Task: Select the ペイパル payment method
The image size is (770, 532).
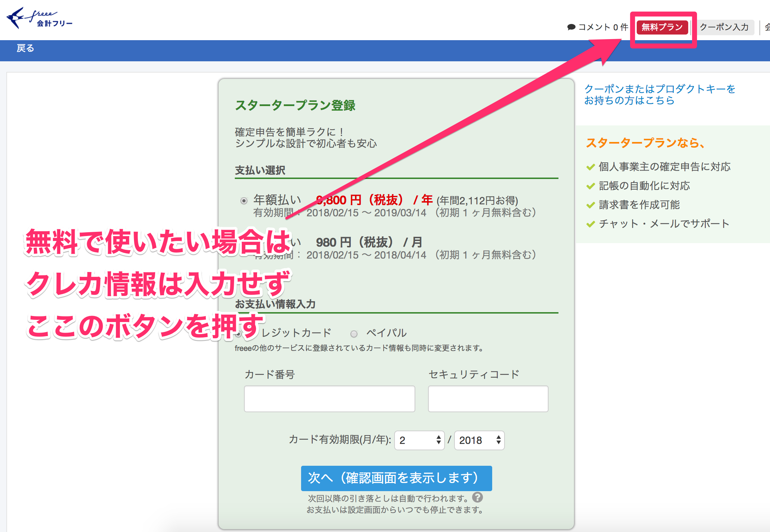Action: [x=354, y=334]
